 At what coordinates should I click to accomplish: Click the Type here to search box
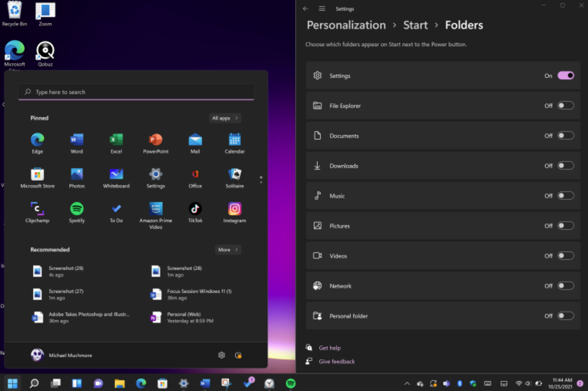click(x=136, y=92)
